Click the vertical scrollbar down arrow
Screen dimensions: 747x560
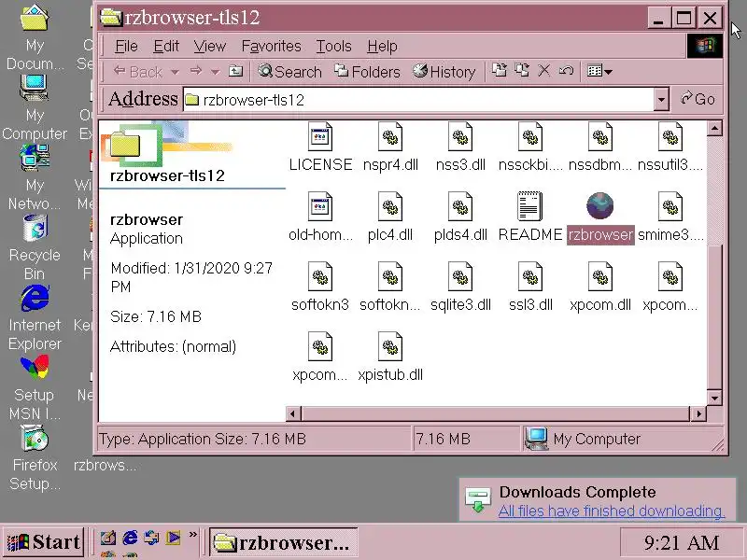(714, 398)
